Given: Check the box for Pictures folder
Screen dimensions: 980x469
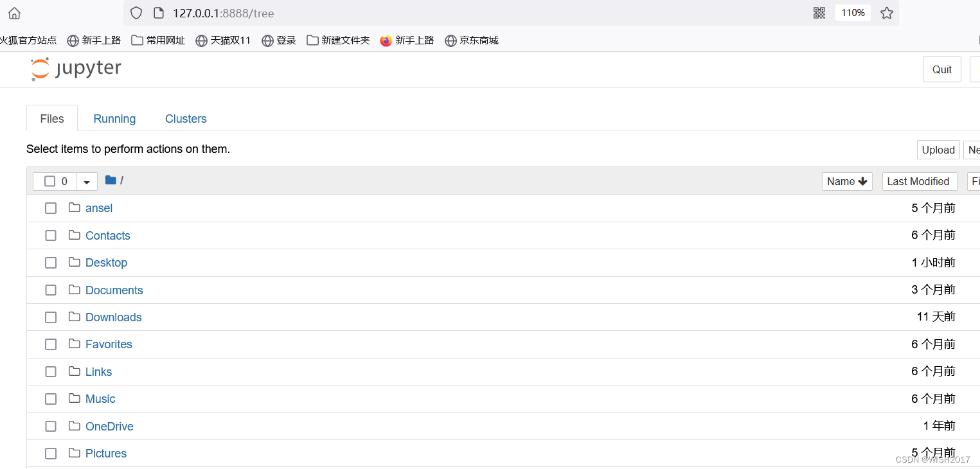Looking at the screenshot, I should click(x=51, y=454).
